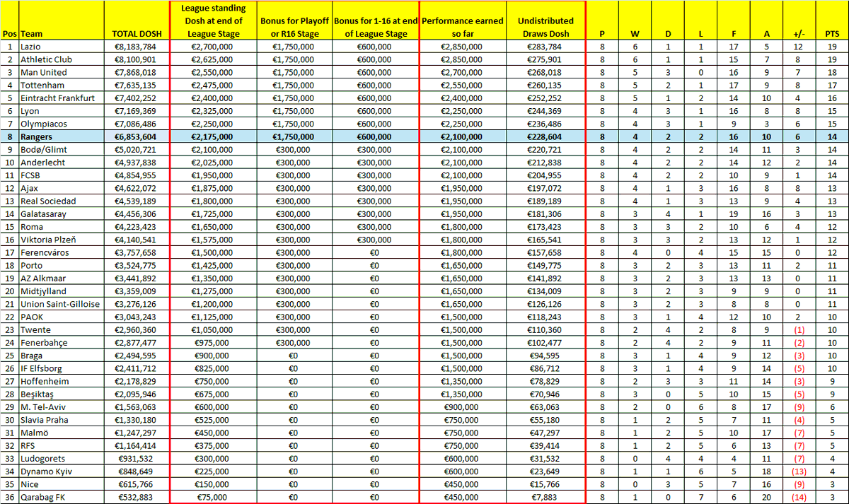This screenshot has height=504, width=849.
Task: Select Roma undistributed draws €173,423
Action: 545,226
